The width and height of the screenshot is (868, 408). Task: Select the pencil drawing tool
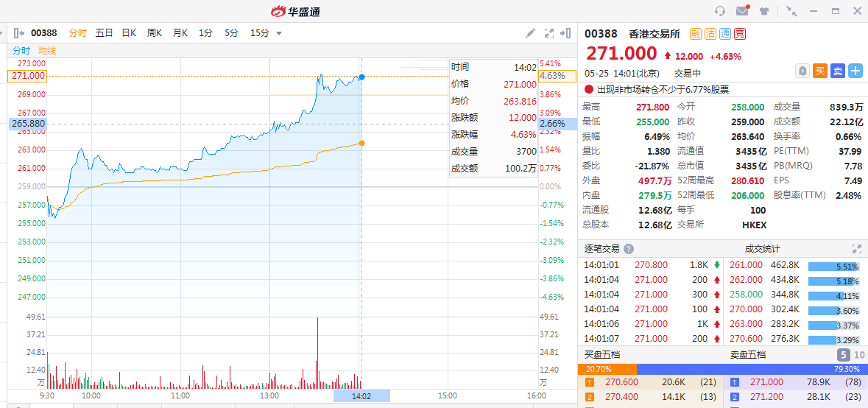tap(530, 33)
